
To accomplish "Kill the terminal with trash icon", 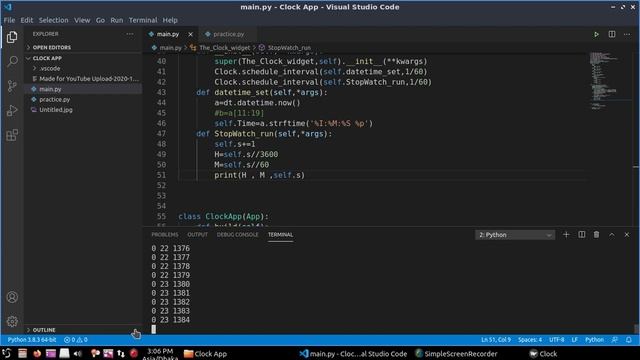I will pyautogui.click(x=596, y=235).
